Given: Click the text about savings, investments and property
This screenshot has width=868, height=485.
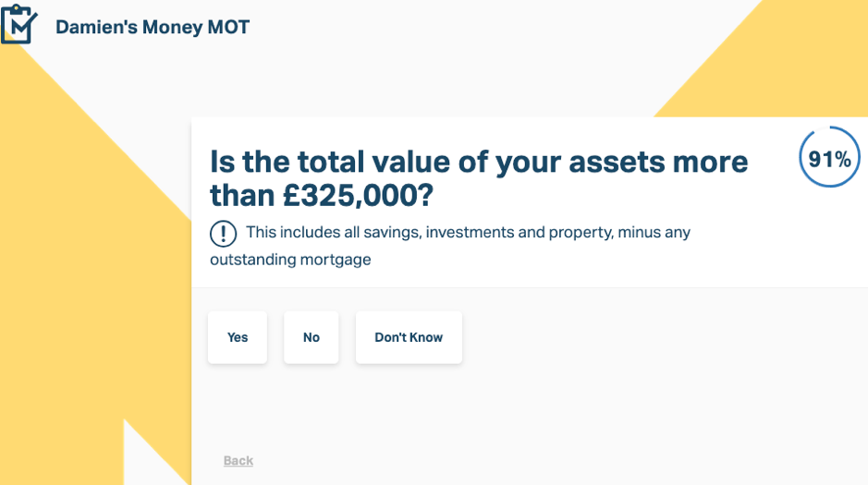Looking at the screenshot, I should click(x=450, y=246).
